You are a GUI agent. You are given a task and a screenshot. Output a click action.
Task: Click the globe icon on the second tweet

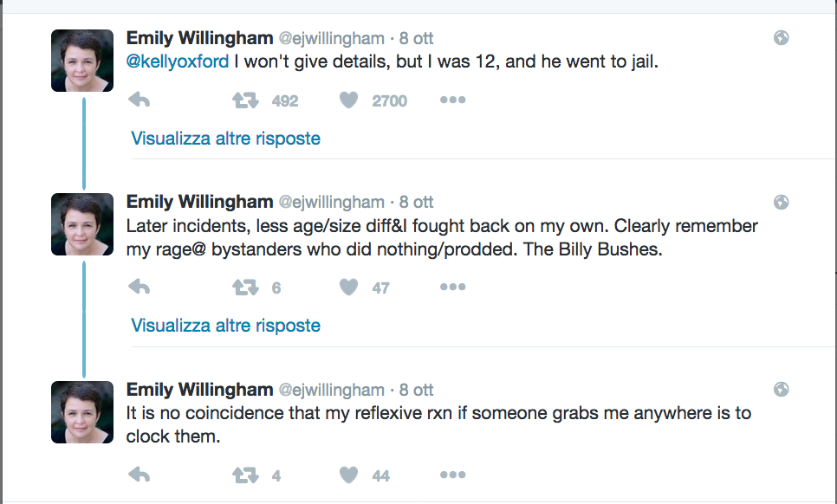[781, 202]
